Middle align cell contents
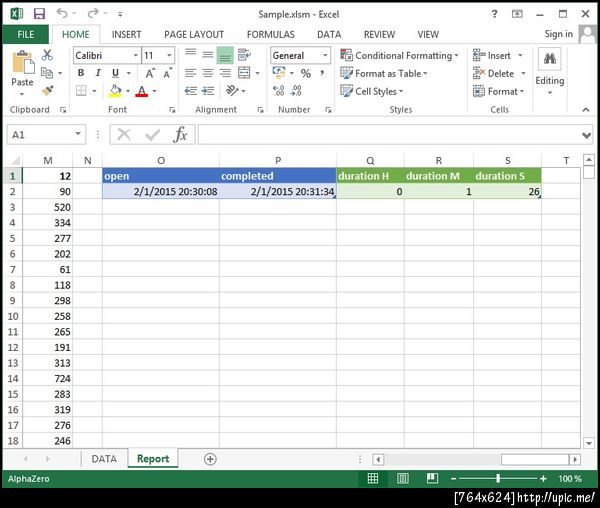Screen dimensions: 600x508 click(208, 55)
